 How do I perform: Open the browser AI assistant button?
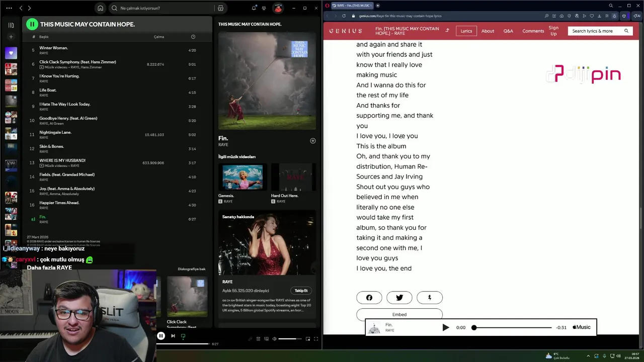pyautogui.click(x=636, y=16)
